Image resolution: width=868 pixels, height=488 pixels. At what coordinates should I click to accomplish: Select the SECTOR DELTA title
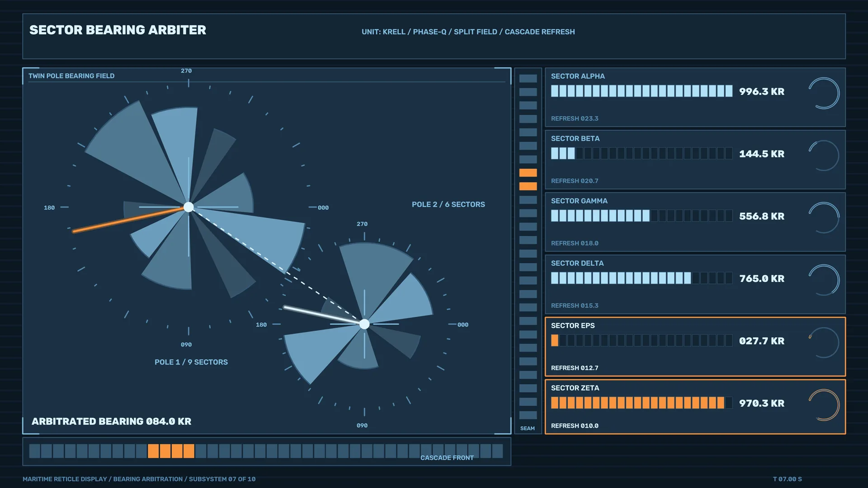coord(577,263)
